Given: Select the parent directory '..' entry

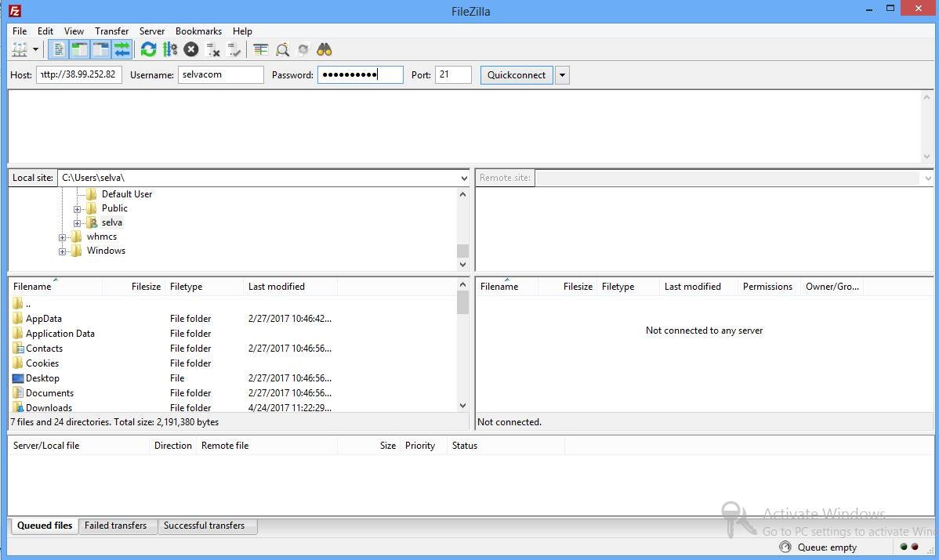Looking at the screenshot, I should click(x=232, y=304).
